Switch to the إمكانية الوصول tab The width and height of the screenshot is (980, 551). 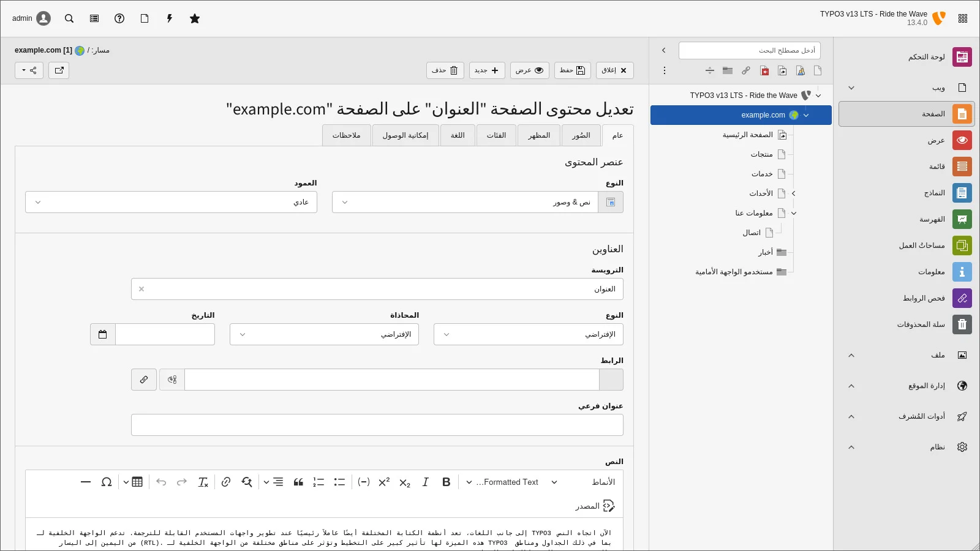[x=405, y=135]
